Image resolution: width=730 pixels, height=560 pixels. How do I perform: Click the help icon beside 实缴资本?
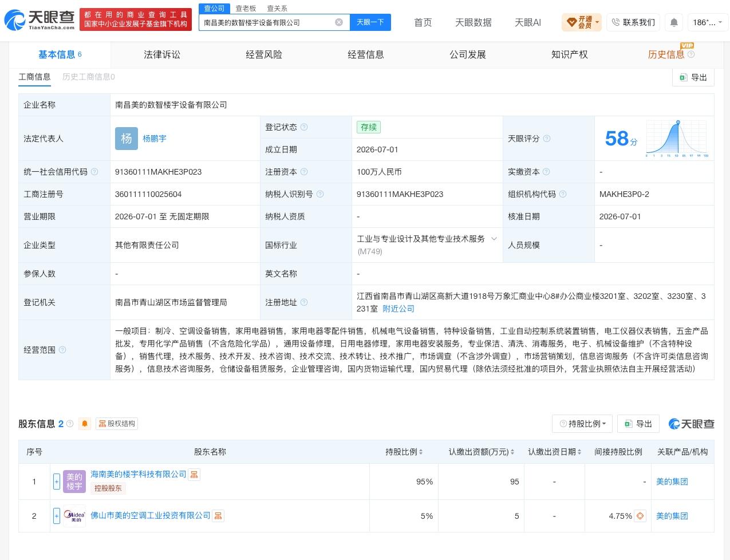546,172
